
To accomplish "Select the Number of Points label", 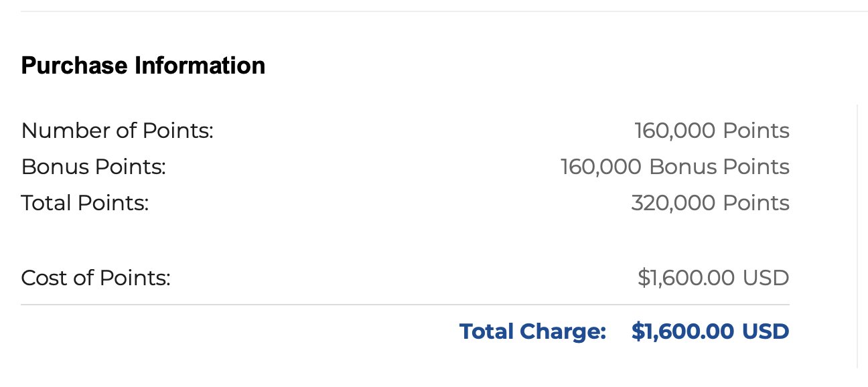I will coord(117,131).
